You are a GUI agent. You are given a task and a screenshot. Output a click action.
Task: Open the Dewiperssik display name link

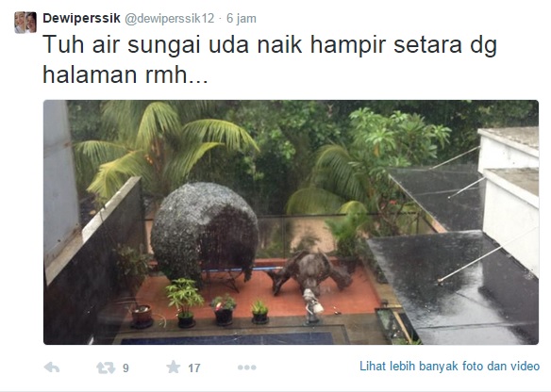point(81,18)
